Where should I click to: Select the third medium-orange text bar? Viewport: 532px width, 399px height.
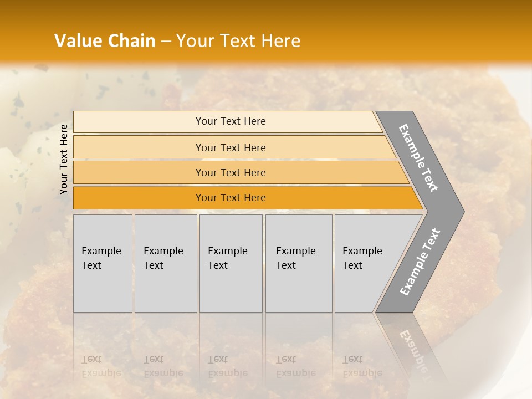[x=230, y=172]
